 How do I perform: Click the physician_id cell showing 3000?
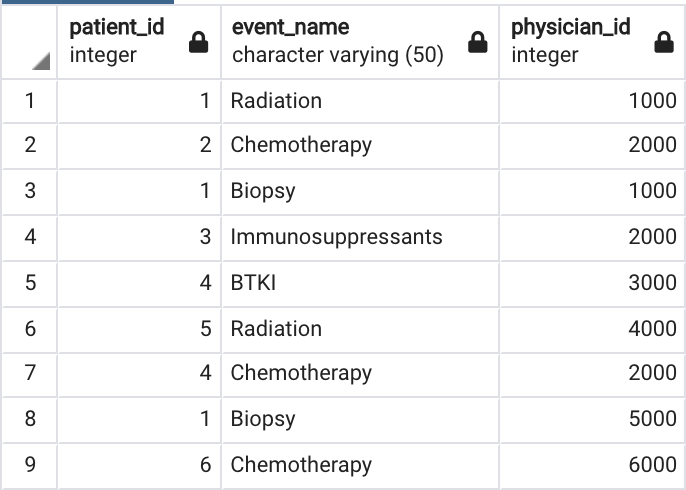(x=592, y=283)
